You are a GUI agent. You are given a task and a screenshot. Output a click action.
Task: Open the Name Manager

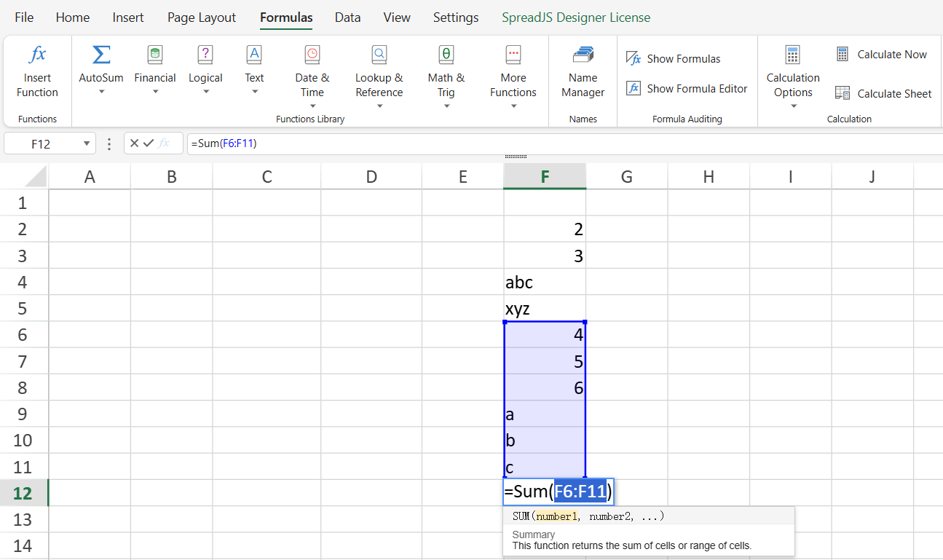coord(583,71)
